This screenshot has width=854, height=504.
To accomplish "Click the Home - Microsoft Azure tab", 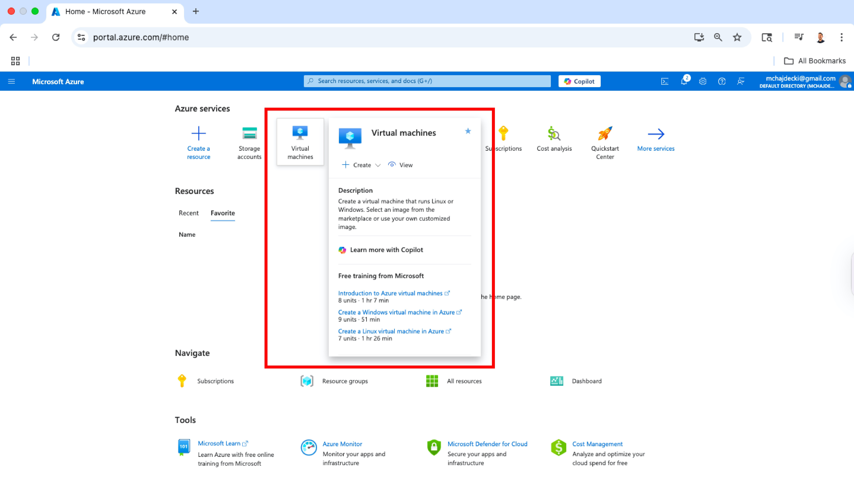I will click(115, 12).
